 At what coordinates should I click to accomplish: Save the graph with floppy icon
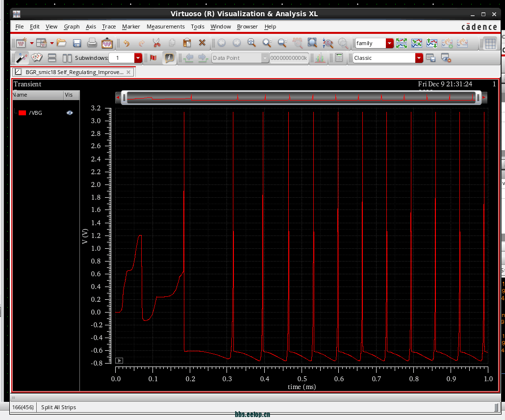[77, 43]
